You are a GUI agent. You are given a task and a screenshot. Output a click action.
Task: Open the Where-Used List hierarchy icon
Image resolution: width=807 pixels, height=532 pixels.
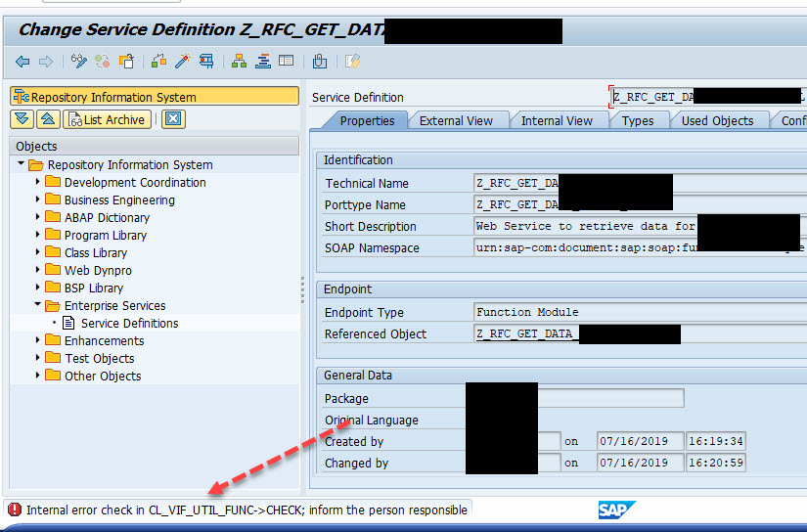[x=239, y=62]
